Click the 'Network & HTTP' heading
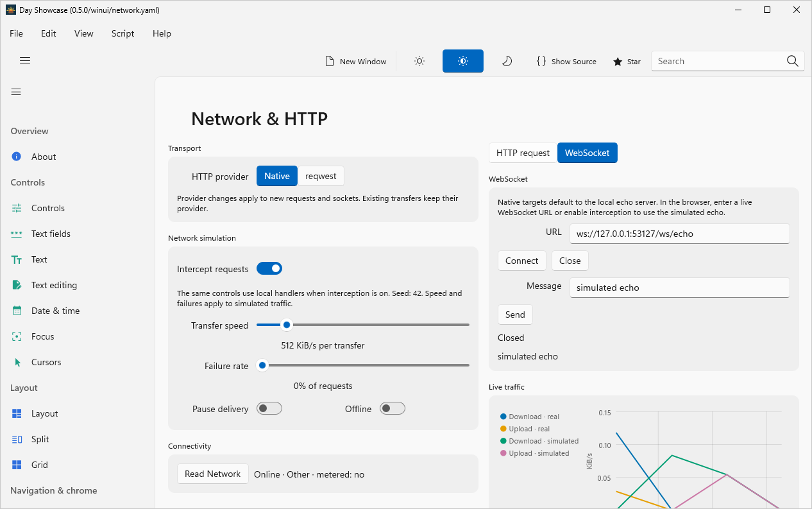 coord(259,119)
